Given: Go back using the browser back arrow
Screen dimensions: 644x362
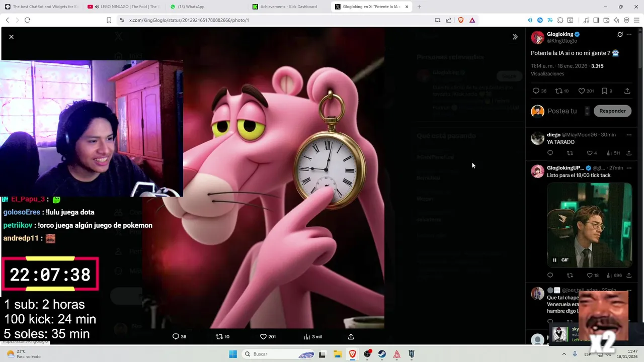Looking at the screenshot, I should (7, 20).
